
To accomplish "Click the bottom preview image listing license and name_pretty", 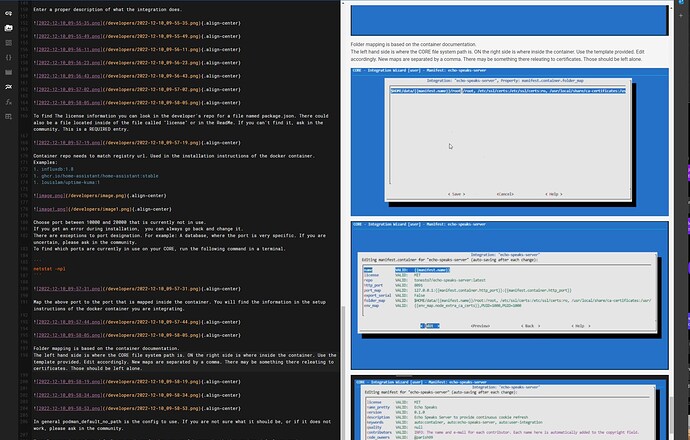I will pyautogui.click(x=510, y=407).
